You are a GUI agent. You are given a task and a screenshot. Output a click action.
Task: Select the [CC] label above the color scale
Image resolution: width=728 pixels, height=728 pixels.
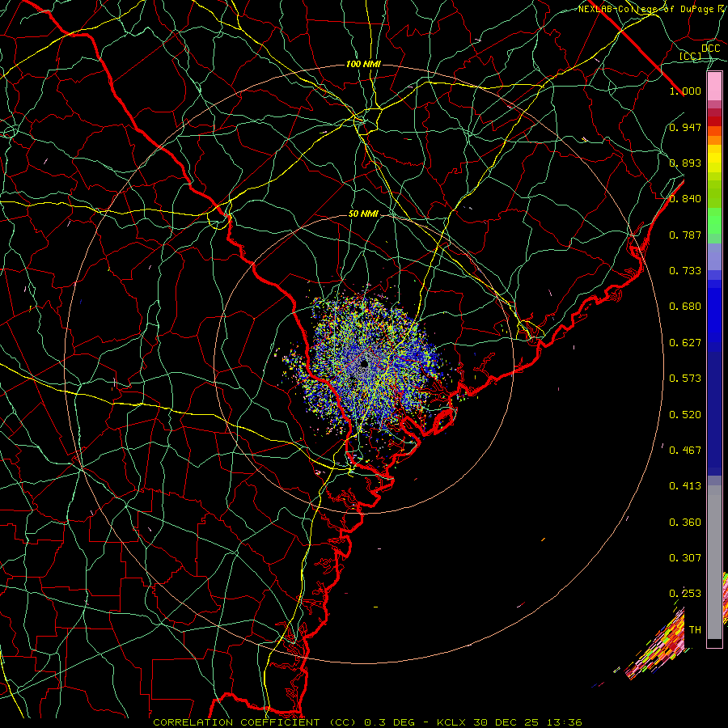(x=691, y=56)
